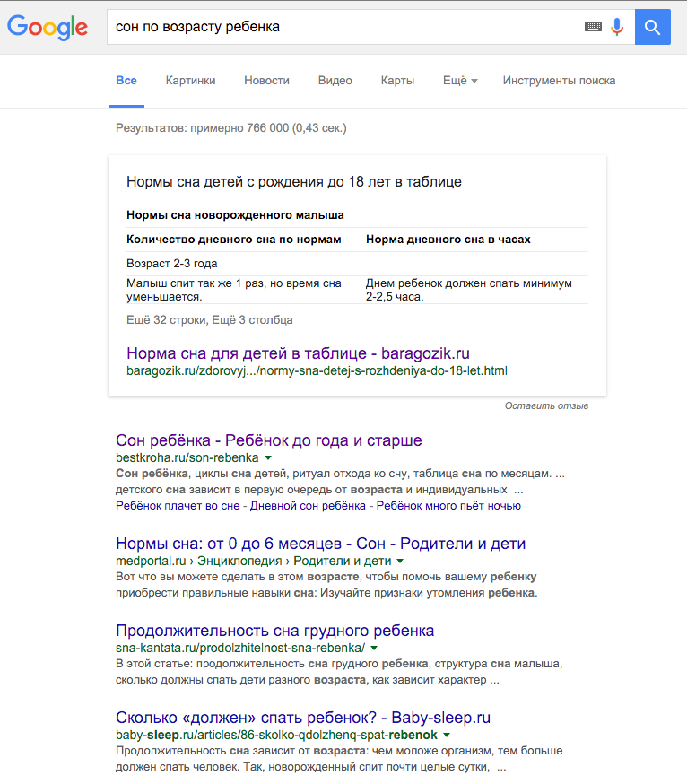This screenshot has height=784, width=687.
Task: Switch to the Видео tab
Action: 335,81
